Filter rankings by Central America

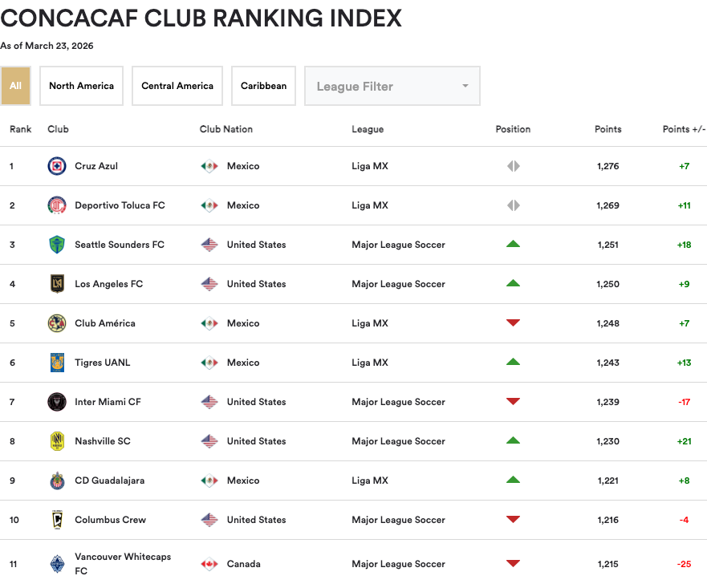[x=177, y=86]
